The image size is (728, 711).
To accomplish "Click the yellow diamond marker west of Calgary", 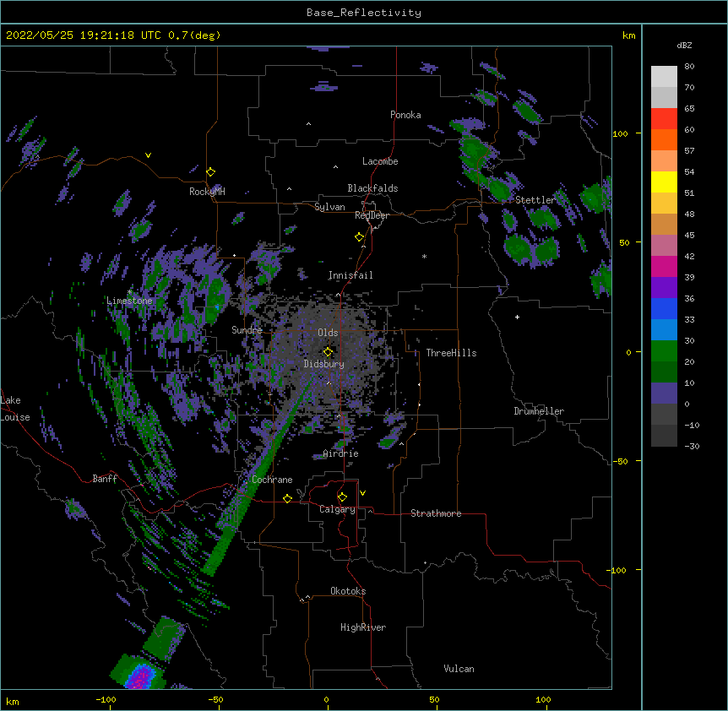I will (x=287, y=498).
